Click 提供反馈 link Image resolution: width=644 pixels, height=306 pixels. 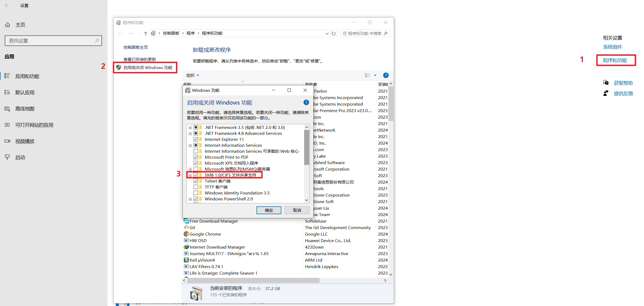coord(623,94)
